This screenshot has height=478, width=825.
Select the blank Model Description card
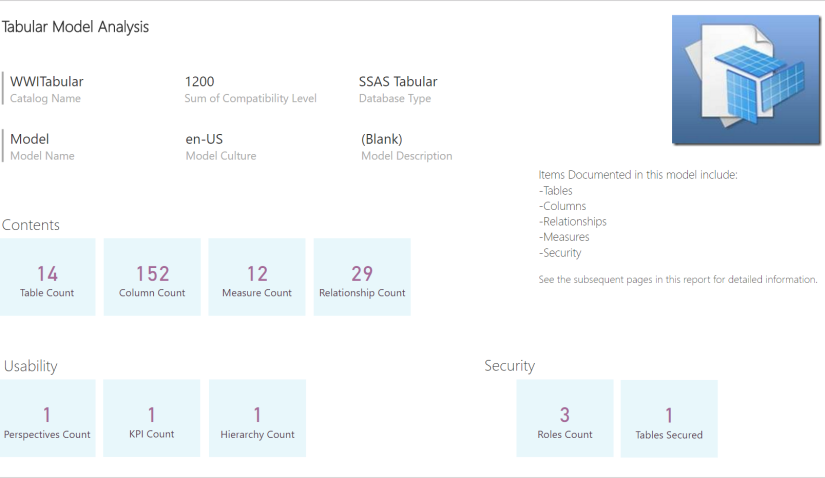[406, 146]
